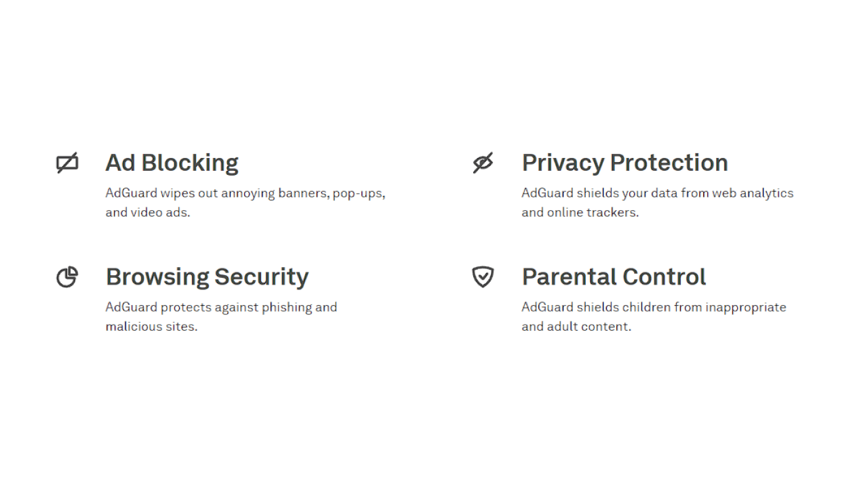The width and height of the screenshot is (868, 488).
Task: Click the word "pop-ups" in the Ad Blocking description
Action: [x=358, y=193]
